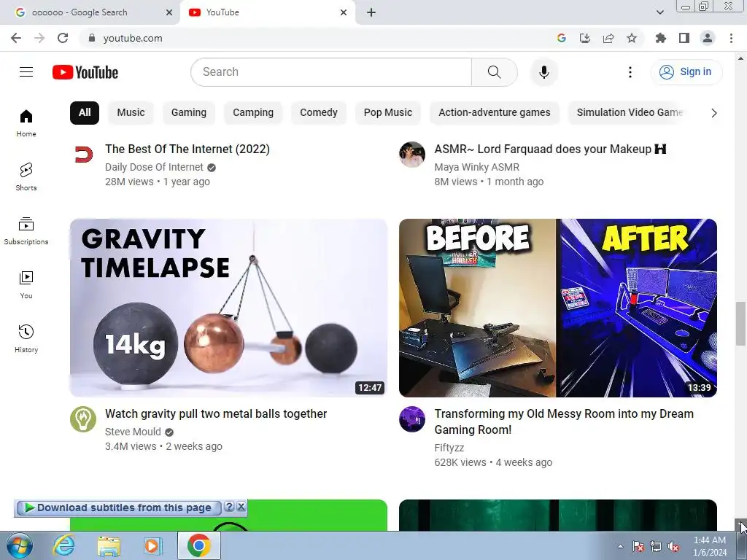The width and height of the screenshot is (747, 560).
Task: Open Windows Start menu
Action: coord(19,545)
